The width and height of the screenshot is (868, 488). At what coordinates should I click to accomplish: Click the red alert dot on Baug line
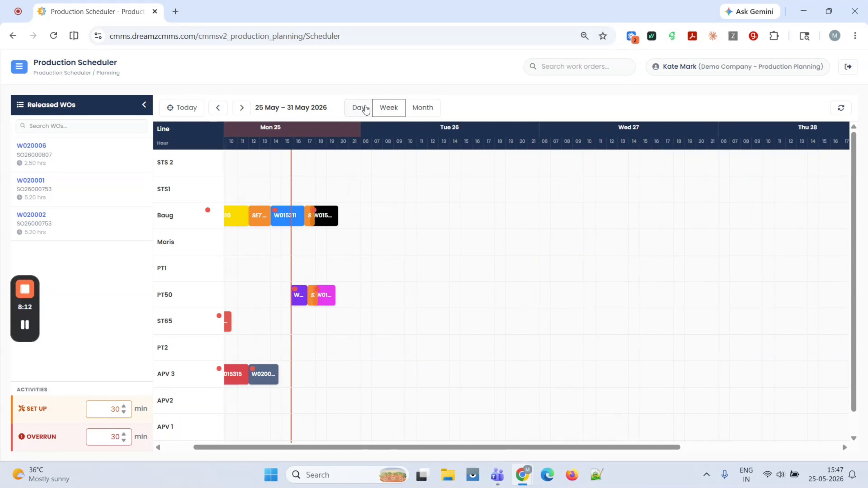[208, 210]
